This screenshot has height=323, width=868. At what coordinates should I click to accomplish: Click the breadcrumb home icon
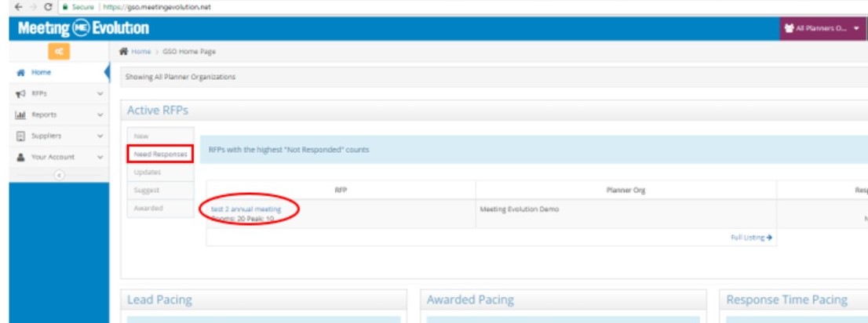[123, 52]
